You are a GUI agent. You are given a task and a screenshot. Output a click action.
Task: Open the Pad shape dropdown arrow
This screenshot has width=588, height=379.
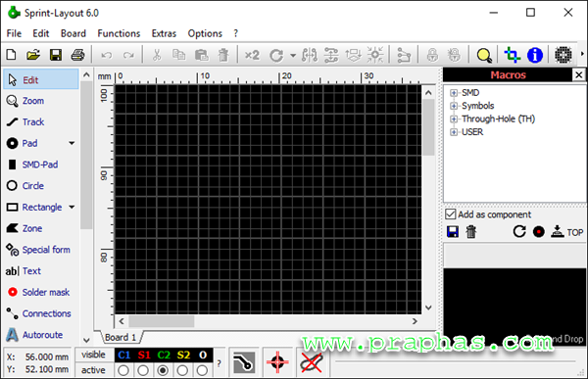tap(72, 143)
